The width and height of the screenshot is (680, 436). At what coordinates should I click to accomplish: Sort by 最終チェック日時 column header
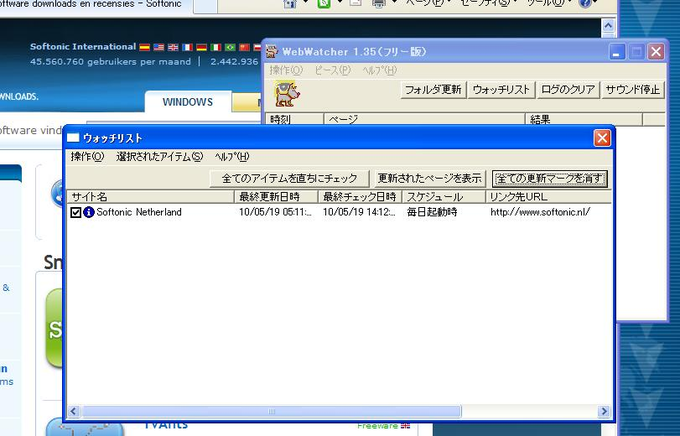click(x=360, y=197)
